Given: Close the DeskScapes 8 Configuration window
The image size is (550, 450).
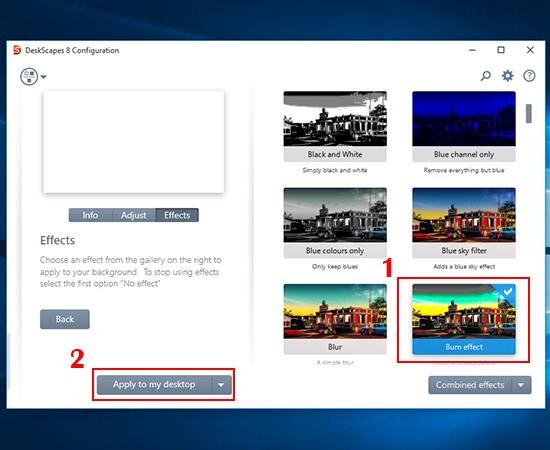Looking at the screenshot, I should 530,50.
